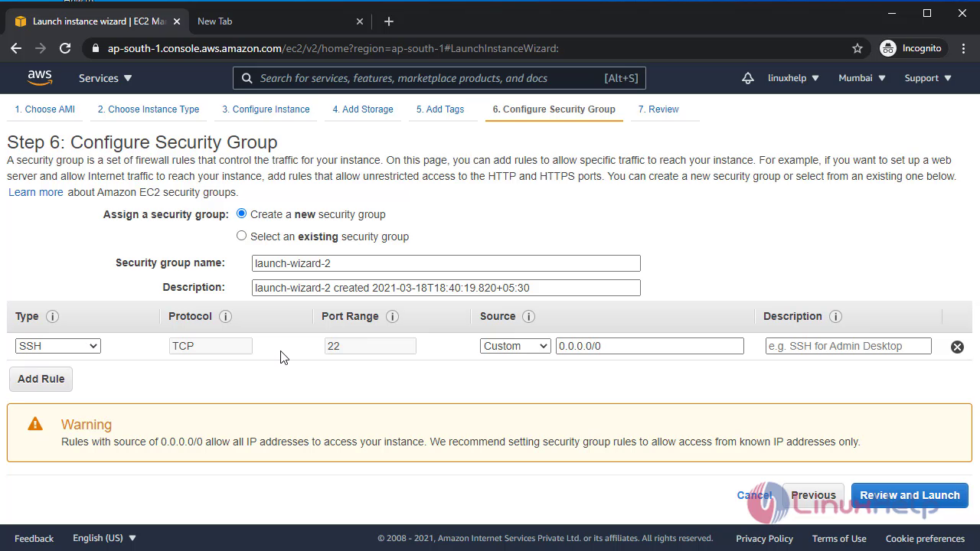The image size is (980, 551).
Task: Open the Privacy Policy link
Action: tap(764, 538)
